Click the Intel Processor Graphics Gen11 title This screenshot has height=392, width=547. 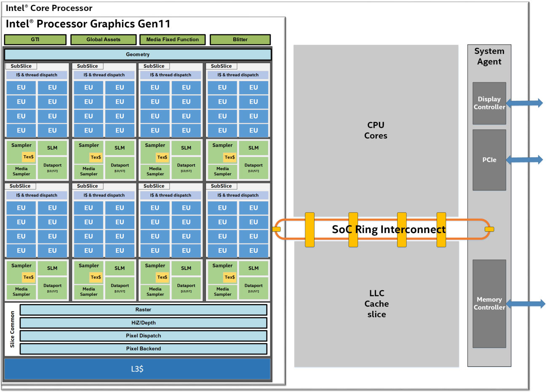coord(84,24)
